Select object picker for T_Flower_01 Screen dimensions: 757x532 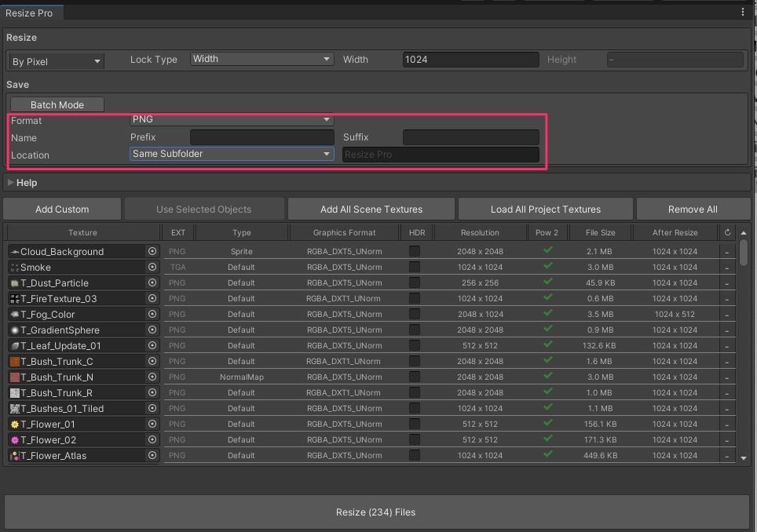point(152,424)
